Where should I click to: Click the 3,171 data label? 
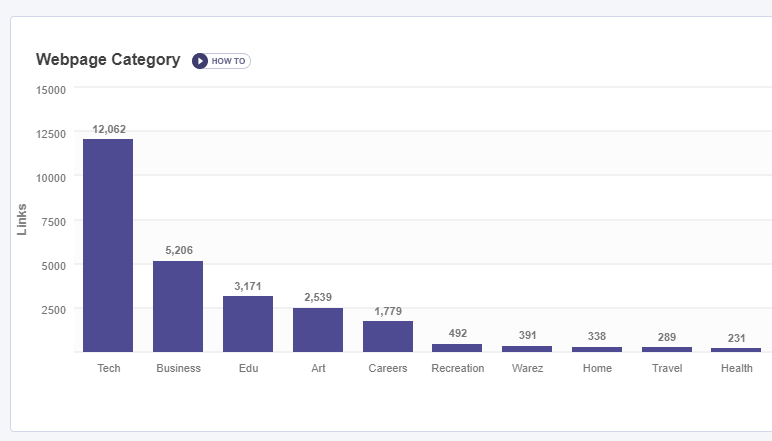tap(248, 286)
